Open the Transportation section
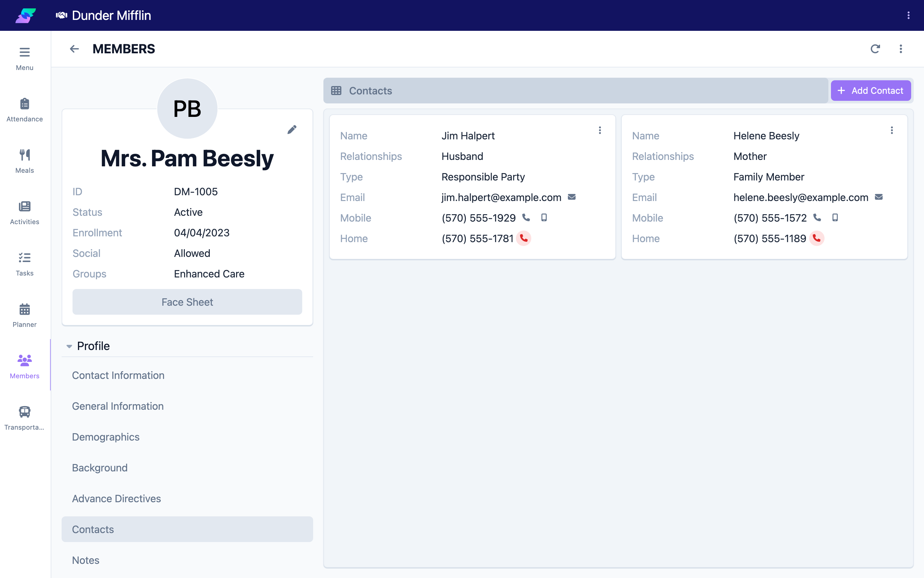Screen dimensions: 924x578 pyautogui.click(x=24, y=419)
